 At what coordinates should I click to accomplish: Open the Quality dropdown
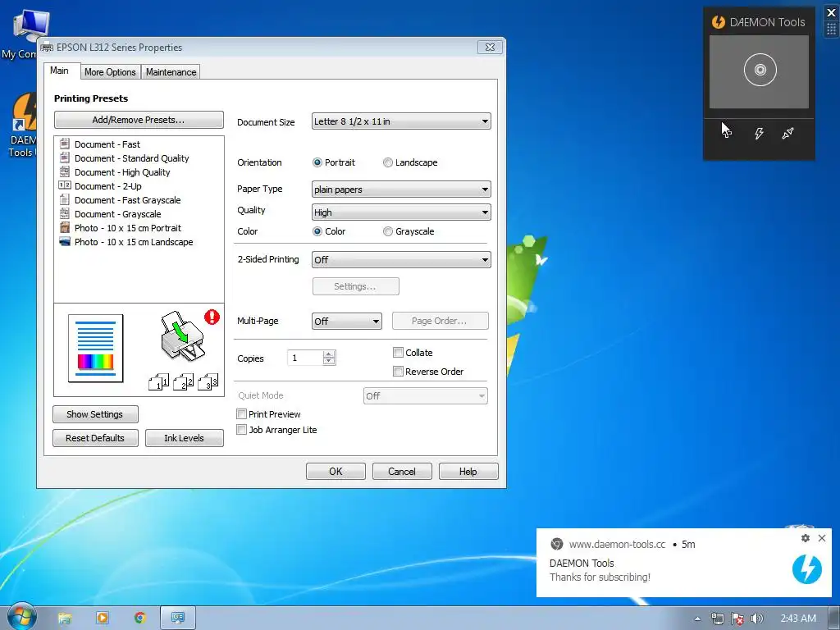[401, 212]
